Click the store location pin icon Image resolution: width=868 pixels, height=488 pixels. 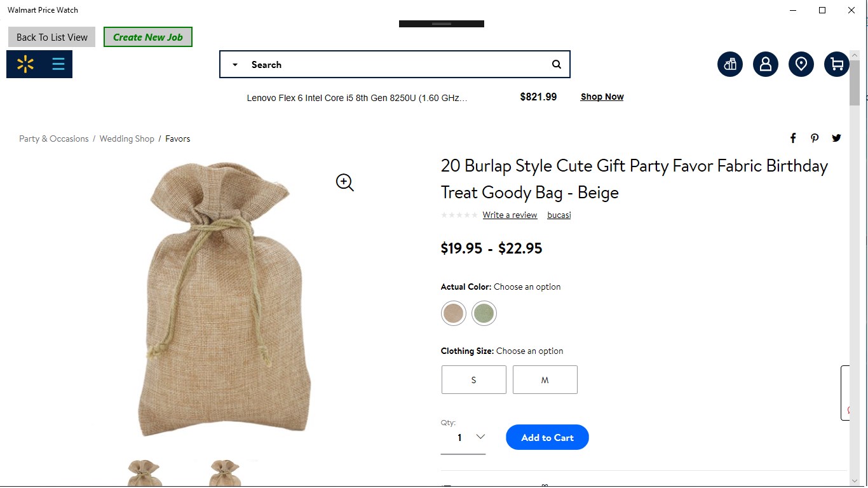pyautogui.click(x=801, y=64)
